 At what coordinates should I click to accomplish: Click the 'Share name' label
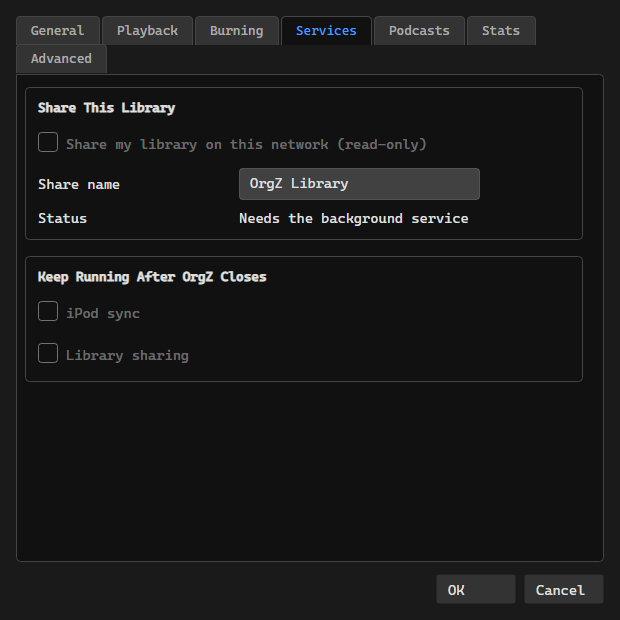pos(79,185)
